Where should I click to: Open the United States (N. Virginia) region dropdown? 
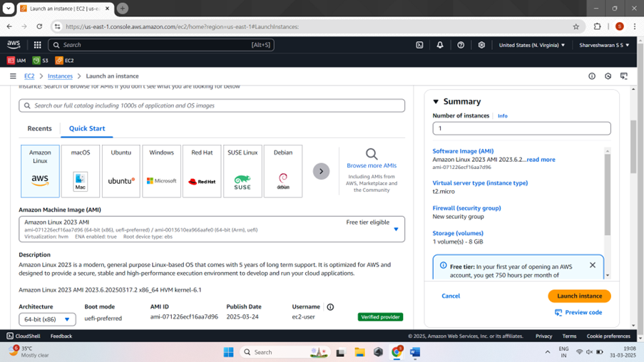tap(531, 45)
